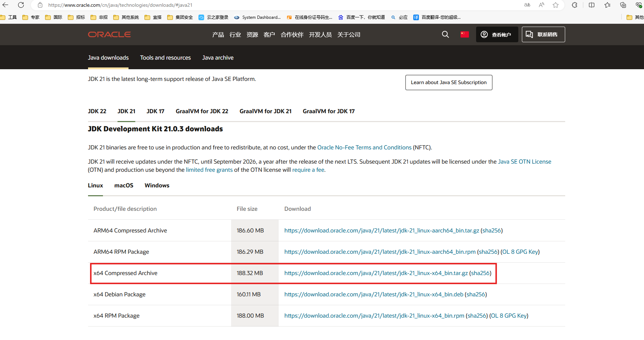Screen dimensions: 644x340
Task: Open the 产品 menu
Action: pyautogui.click(x=218, y=34)
